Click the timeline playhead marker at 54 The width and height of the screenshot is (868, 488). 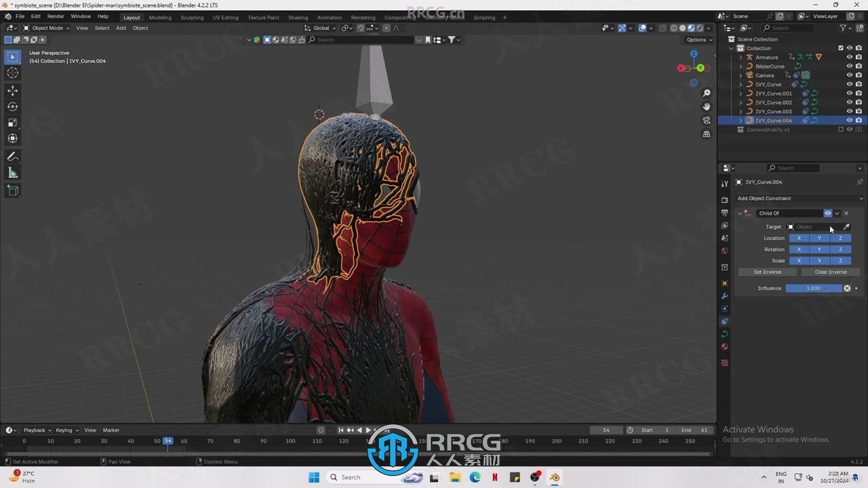pyautogui.click(x=168, y=441)
